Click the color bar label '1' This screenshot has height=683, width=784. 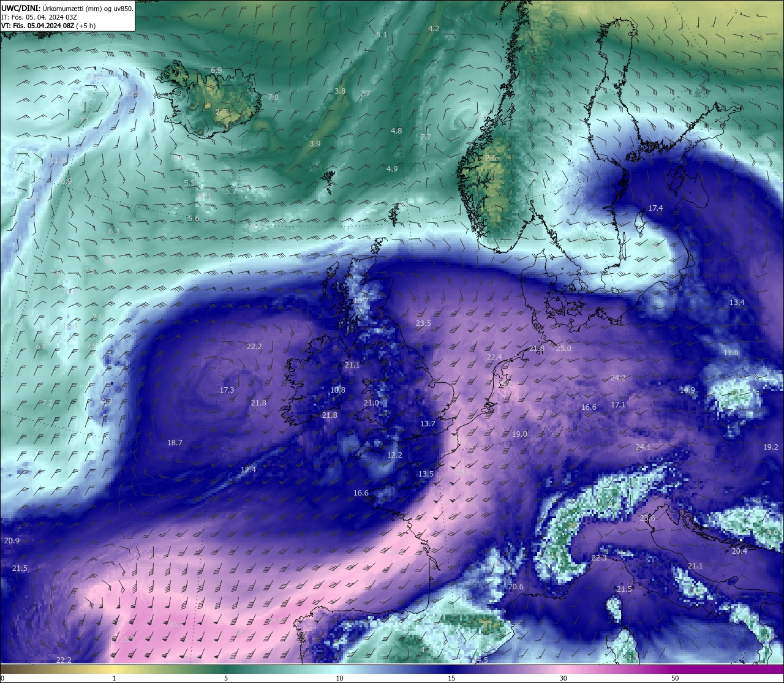115,678
